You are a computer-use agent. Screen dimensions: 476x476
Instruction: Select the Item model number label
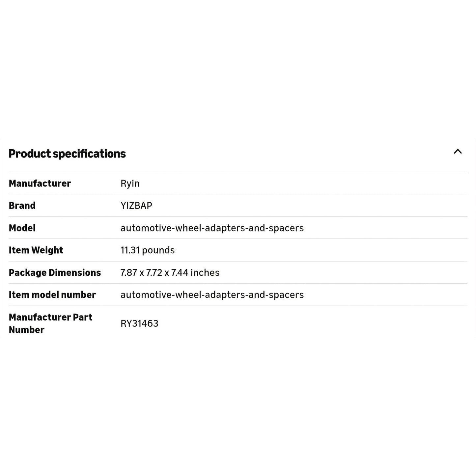tap(52, 295)
